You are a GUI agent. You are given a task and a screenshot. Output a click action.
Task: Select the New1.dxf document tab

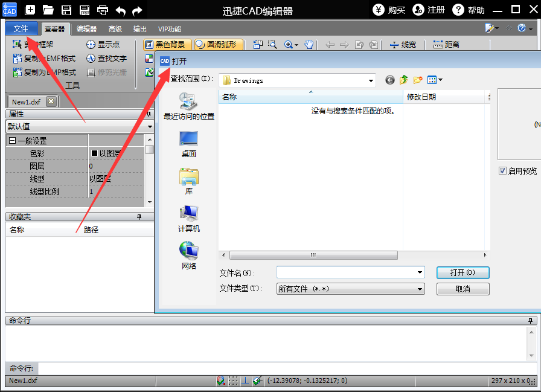click(x=26, y=102)
